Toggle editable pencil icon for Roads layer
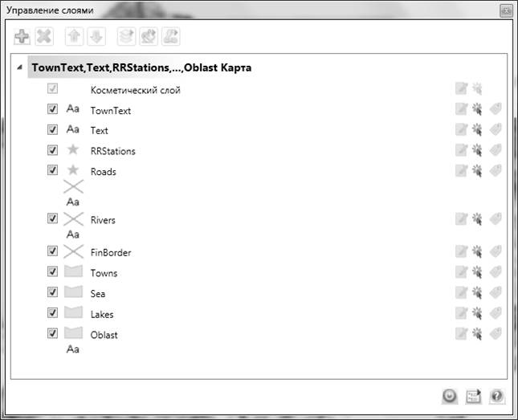The width and height of the screenshot is (518, 420). (x=461, y=170)
